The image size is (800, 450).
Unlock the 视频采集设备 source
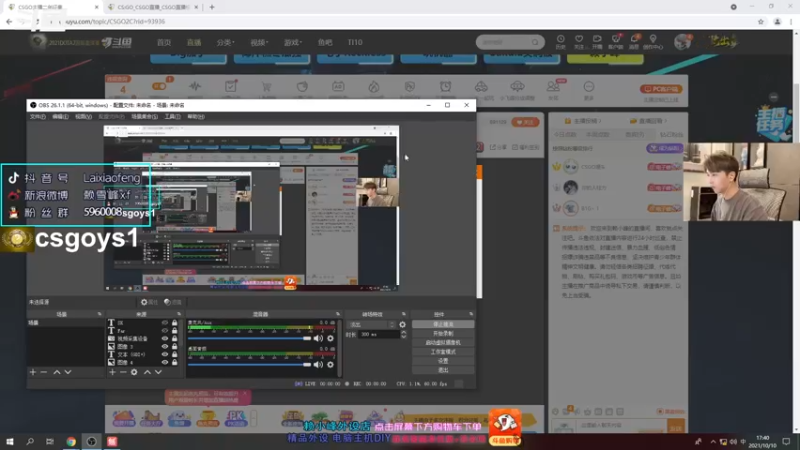pos(174,338)
